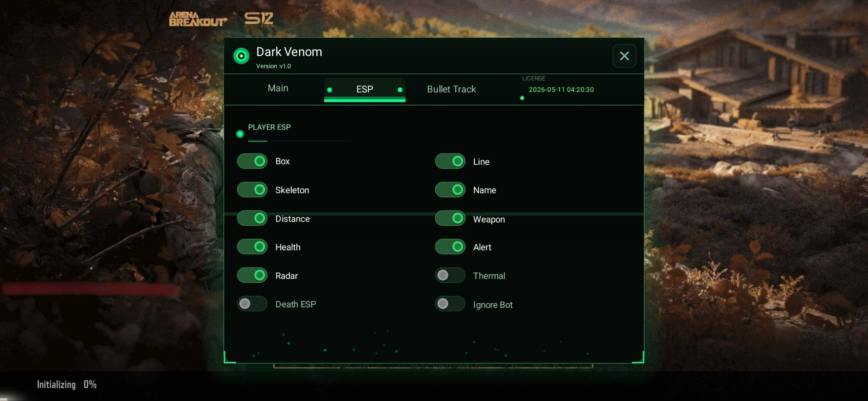Click the Dark Venom green logo icon

pos(241,56)
